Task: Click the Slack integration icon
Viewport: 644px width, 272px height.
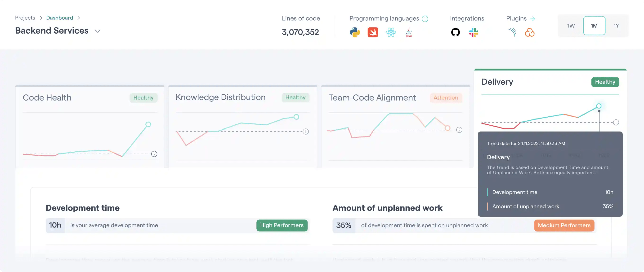Action: pyautogui.click(x=474, y=32)
